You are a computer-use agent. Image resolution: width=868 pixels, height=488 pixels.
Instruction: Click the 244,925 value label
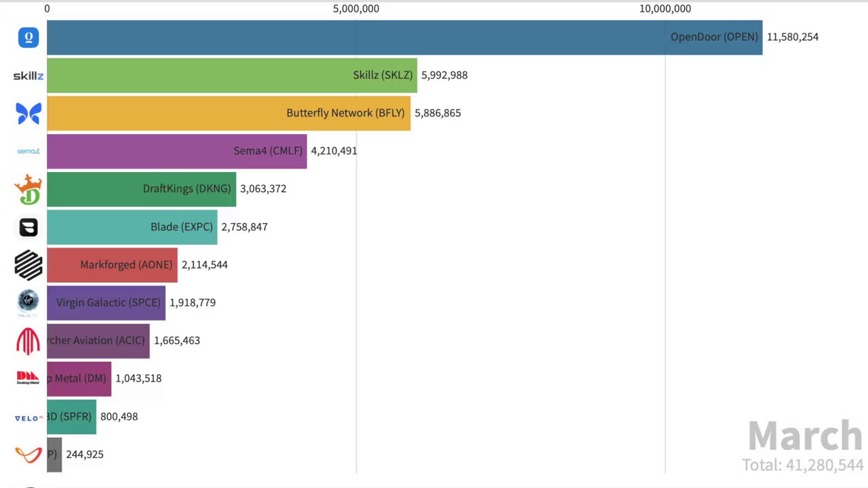coord(85,455)
